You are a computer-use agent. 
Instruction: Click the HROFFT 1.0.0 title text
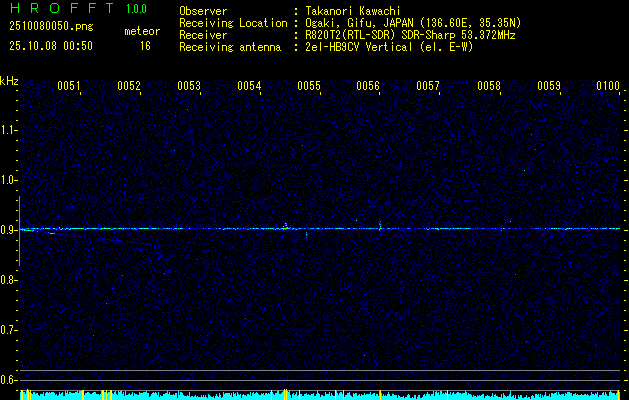pos(78,8)
